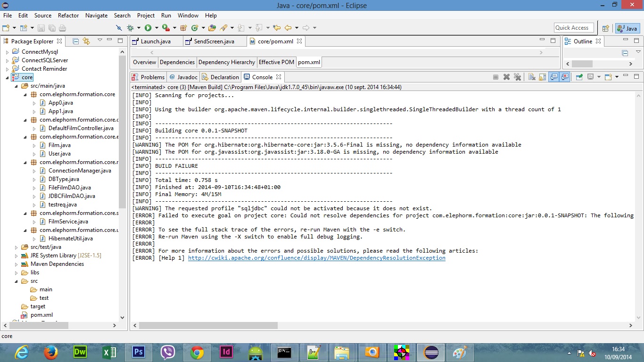Viewport: 644px width, 362px height.
Task: Open Display Selected Console dropdown arrow
Action: tap(599, 77)
